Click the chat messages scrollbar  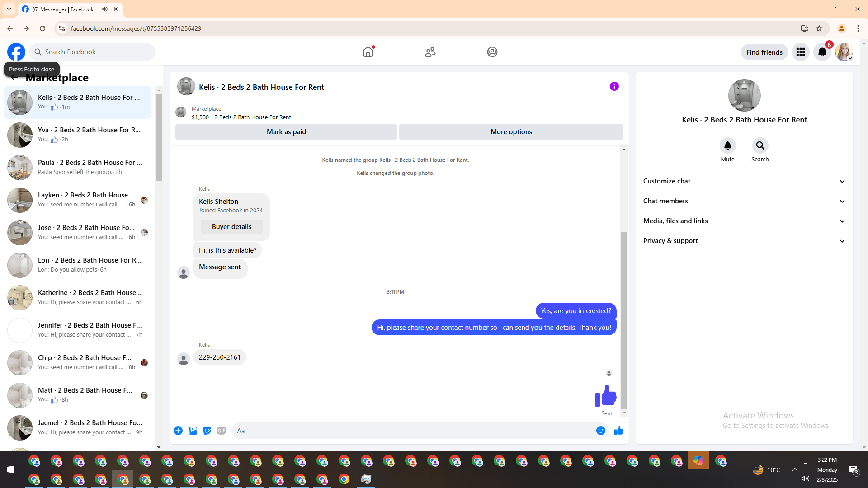point(624,320)
